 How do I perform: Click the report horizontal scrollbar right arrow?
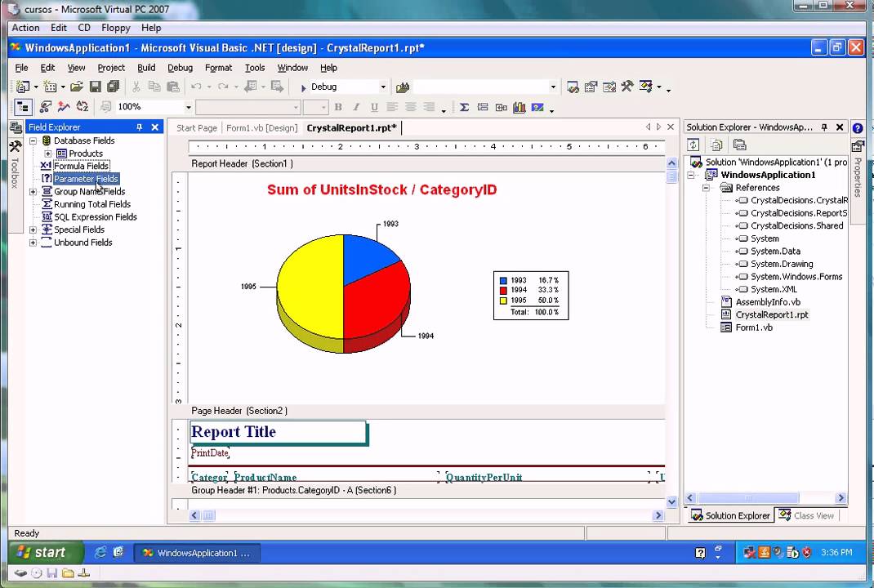pos(658,515)
